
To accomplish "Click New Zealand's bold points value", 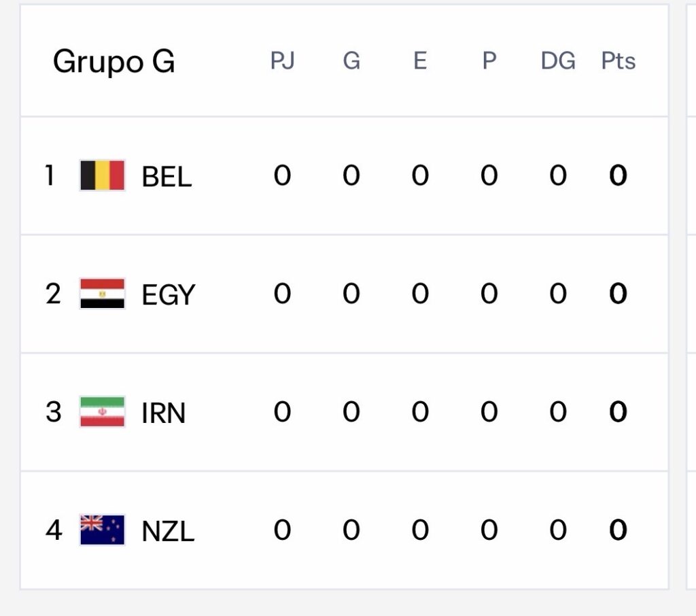I will click(x=617, y=530).
